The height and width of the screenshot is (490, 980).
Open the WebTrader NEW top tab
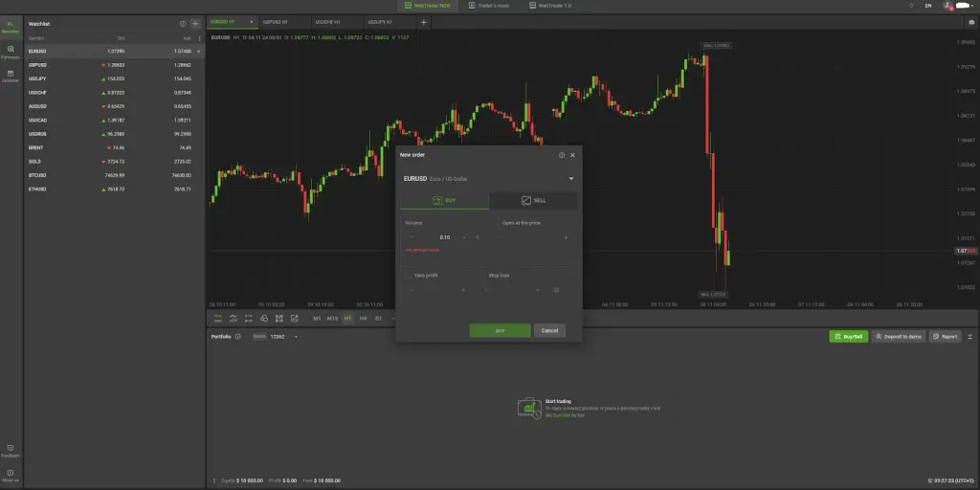pos(428,6)
